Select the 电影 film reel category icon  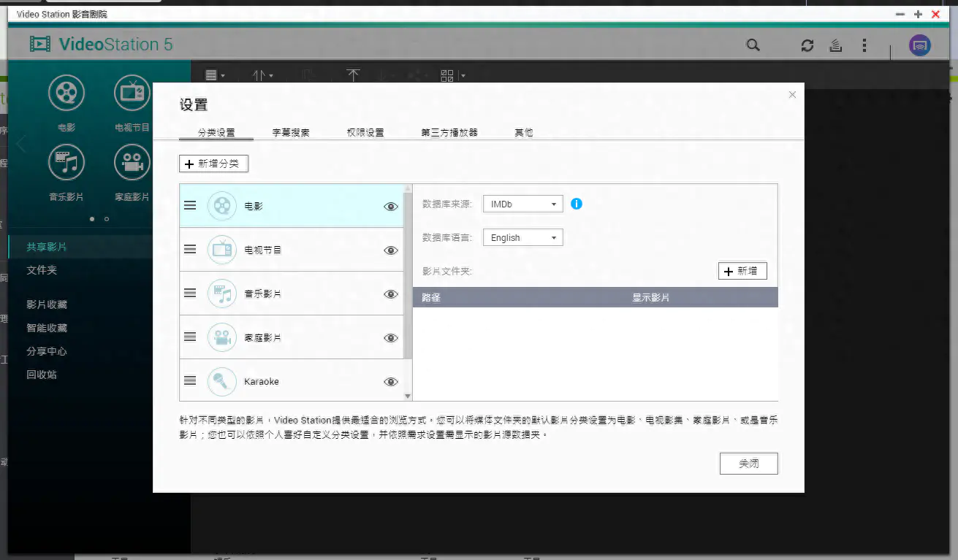point(222,206)
